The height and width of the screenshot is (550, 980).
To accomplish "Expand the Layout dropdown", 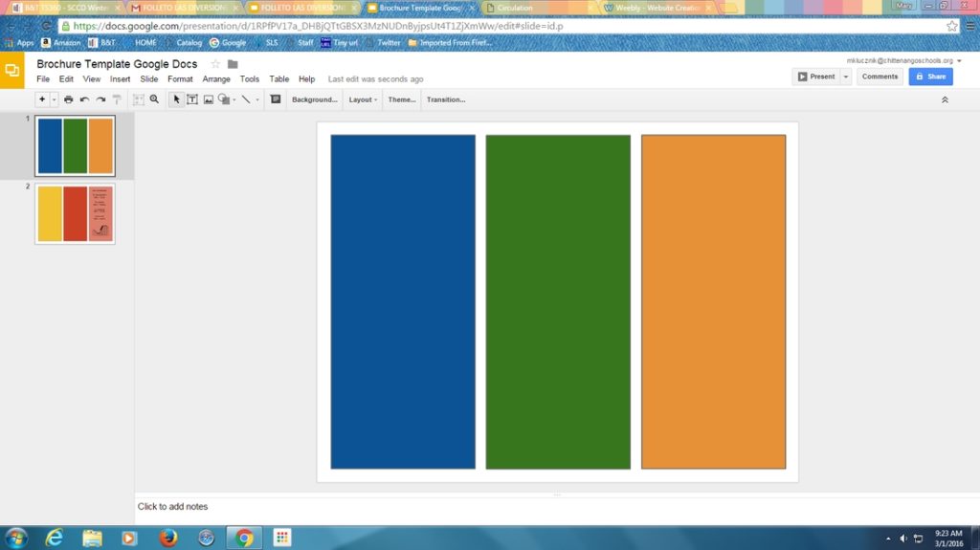I will coord(363,99).
